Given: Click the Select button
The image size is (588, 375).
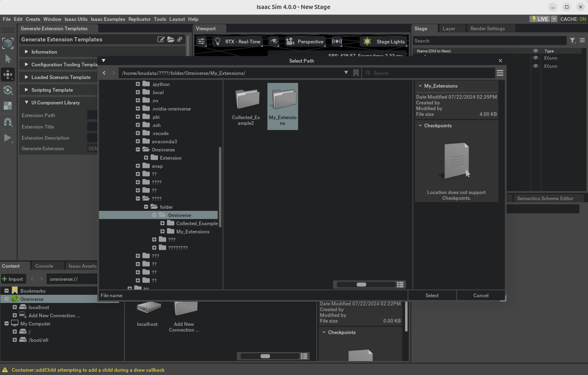Looking at the screenshot, I should pyautogui.click(x=432, y=296).
